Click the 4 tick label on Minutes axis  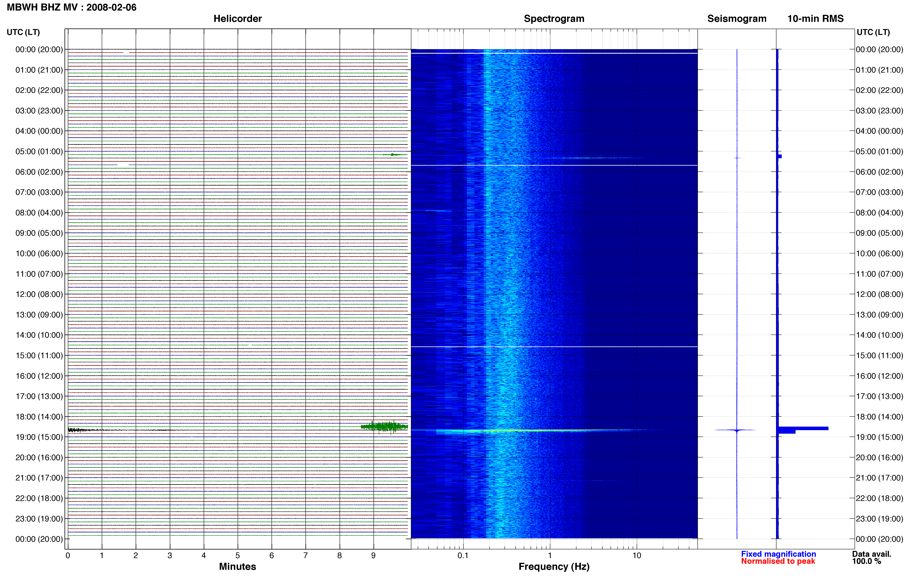[204, 555]
